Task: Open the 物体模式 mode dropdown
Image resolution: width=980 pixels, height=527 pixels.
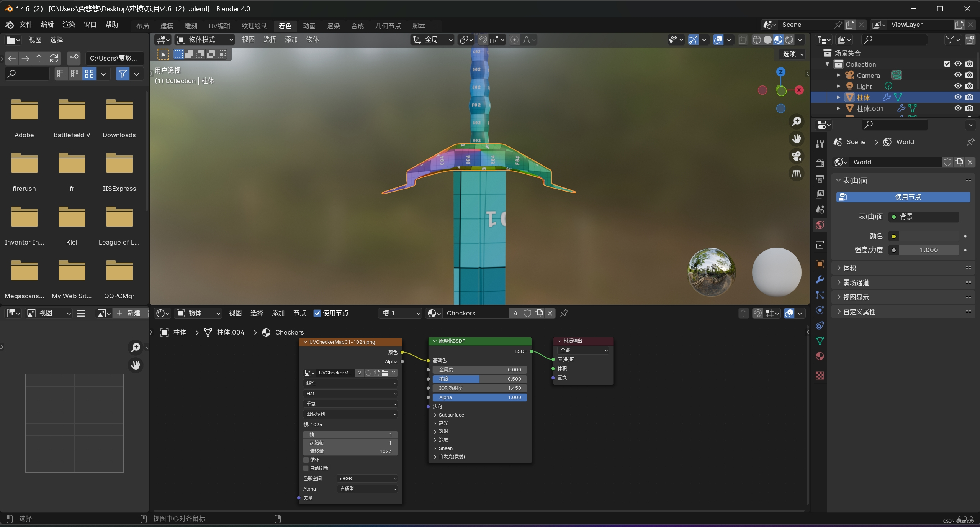Action: pyautogui.click(x=205, y=39)
